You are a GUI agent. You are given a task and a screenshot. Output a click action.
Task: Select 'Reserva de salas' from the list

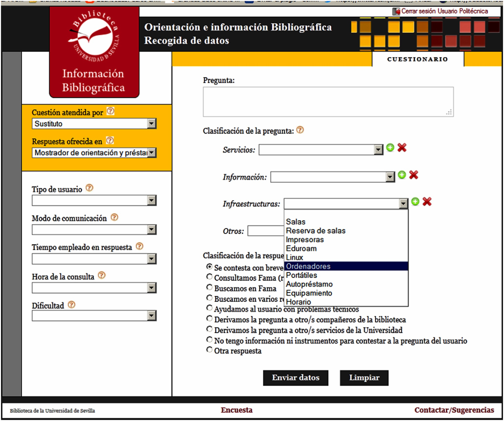346,231
